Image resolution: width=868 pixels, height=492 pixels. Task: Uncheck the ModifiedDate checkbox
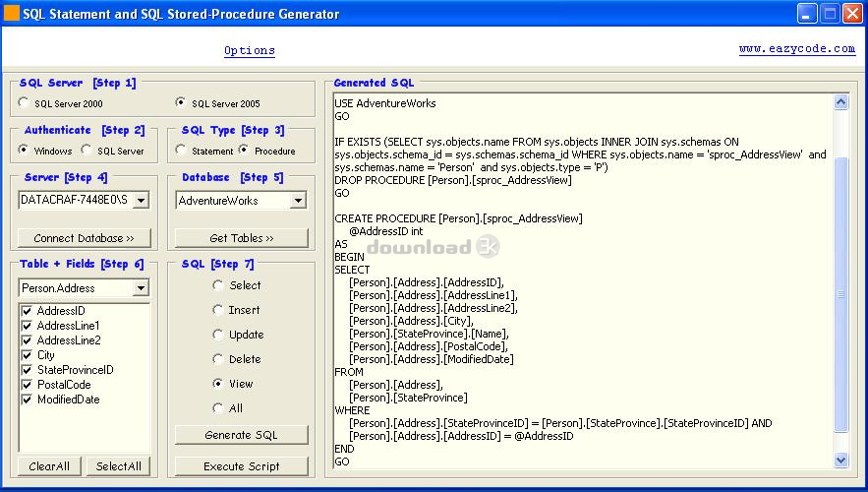point(27,400)
